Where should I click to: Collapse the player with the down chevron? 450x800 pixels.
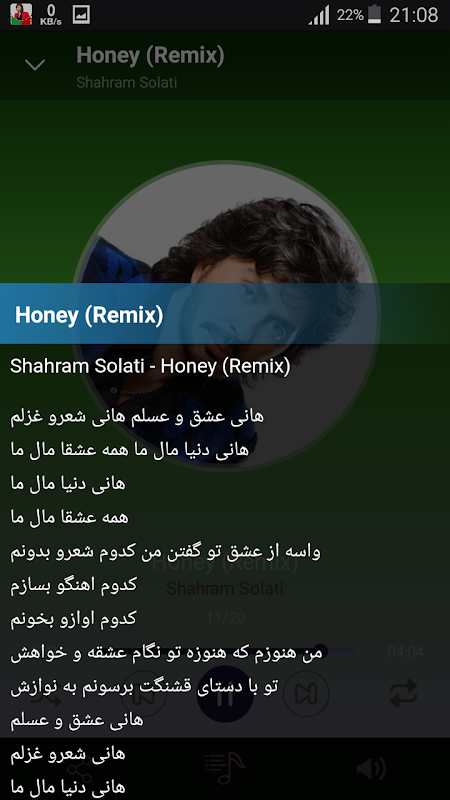click(35, 64)
